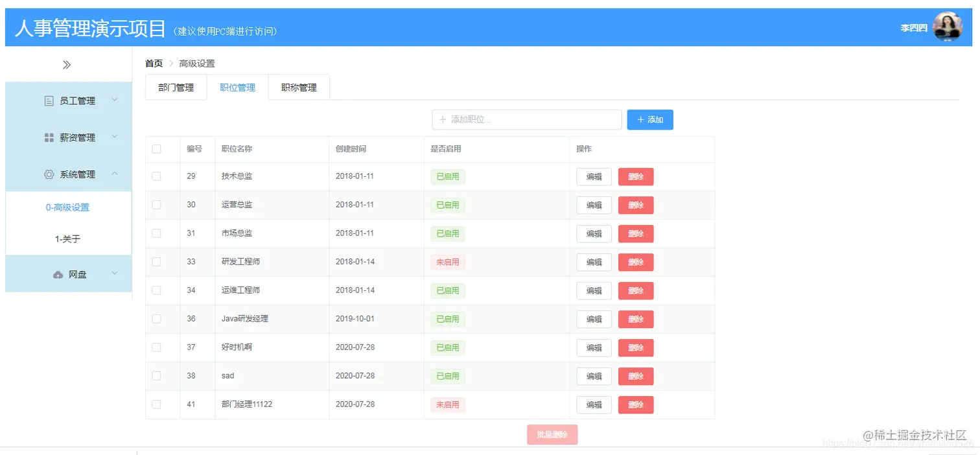The width and height of the screenshot is (980, 455).
Task: Check the box for sad row
Action: point(156,376)
